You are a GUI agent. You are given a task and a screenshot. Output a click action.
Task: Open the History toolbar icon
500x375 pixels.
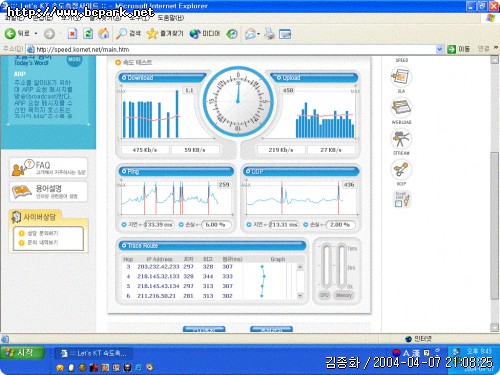coord(232,34)
